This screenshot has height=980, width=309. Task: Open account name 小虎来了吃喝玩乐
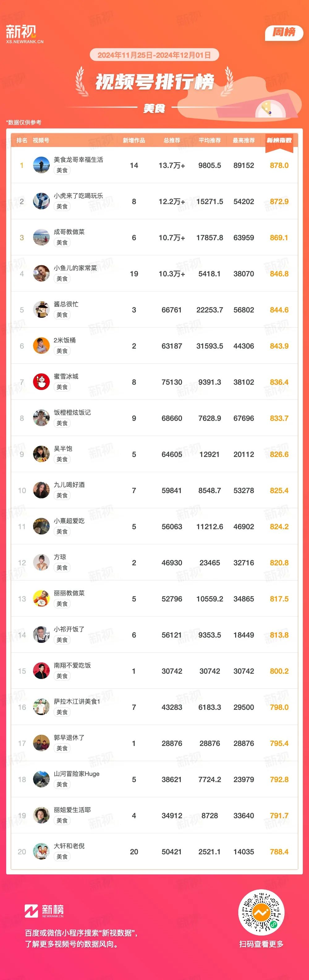78,196
